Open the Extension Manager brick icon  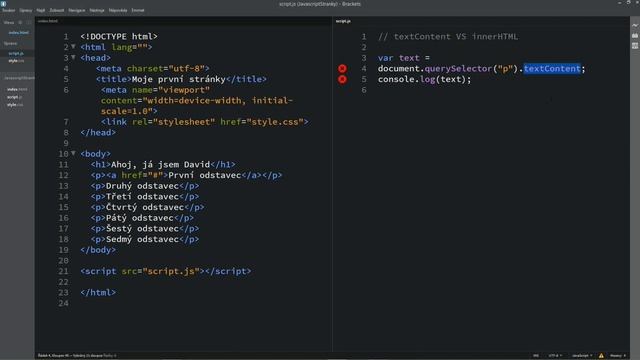pyautogui.click(x=635, y=36)
